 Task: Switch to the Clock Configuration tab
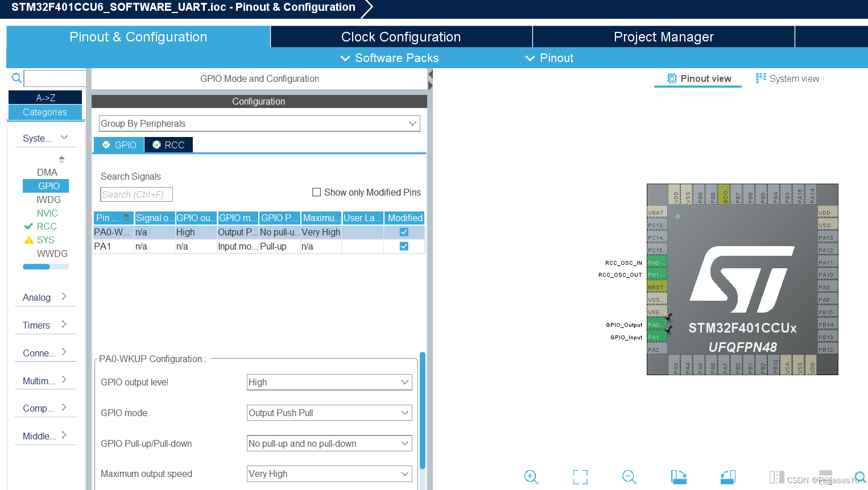[x=401, y=37]
